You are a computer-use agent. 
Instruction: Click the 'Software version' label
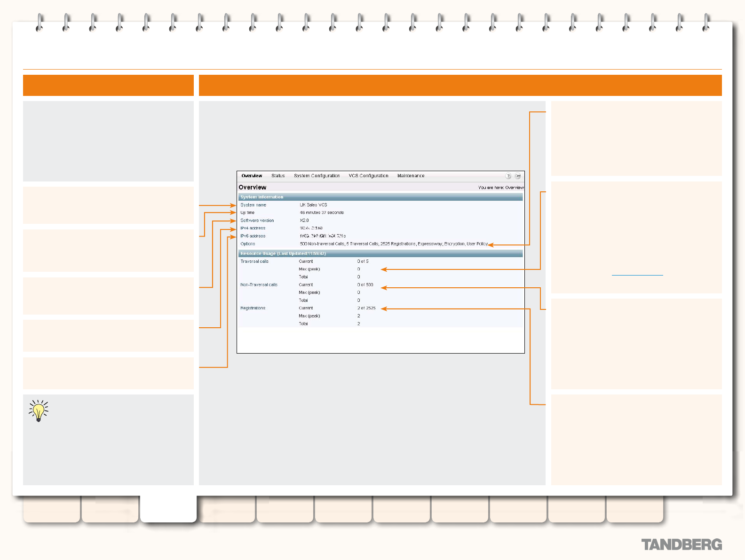257,221
